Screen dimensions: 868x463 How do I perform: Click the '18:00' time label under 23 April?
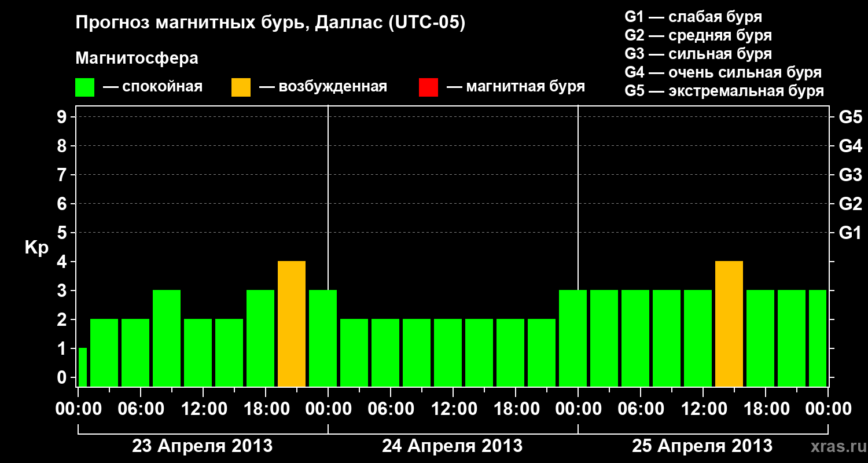point(266,409)
